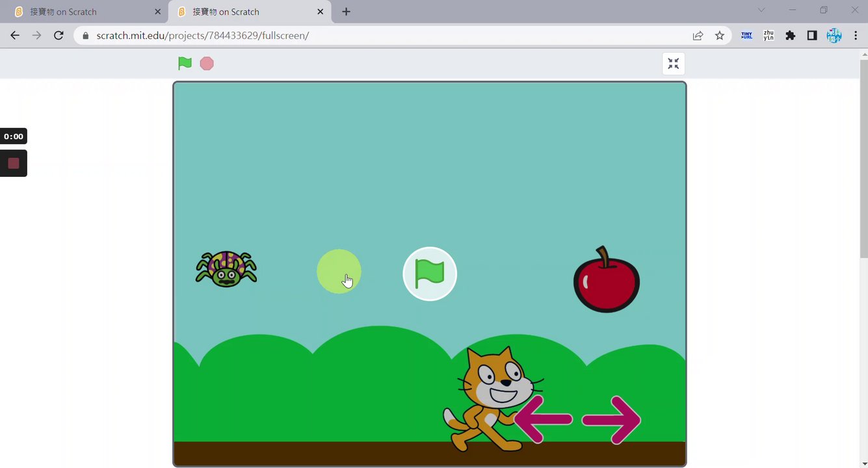Open a new browser tab
868x468 pixels.
point(346,12)
